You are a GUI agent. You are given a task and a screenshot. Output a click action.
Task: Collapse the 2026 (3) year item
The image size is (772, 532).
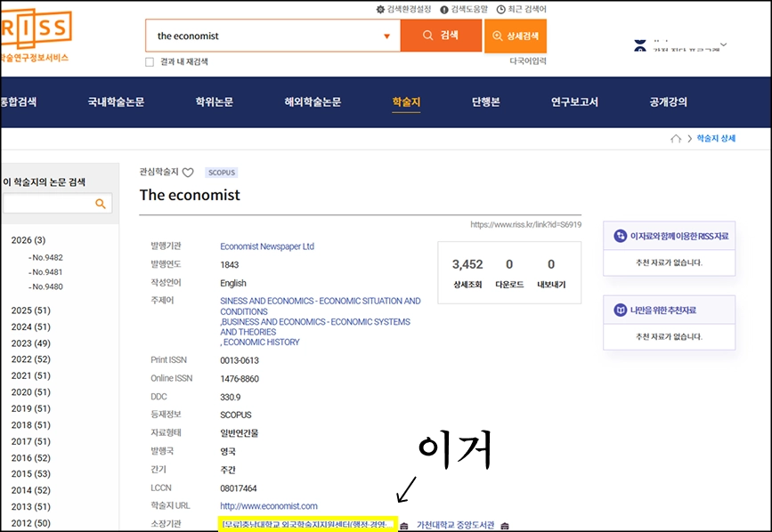[x=28, y=240]
